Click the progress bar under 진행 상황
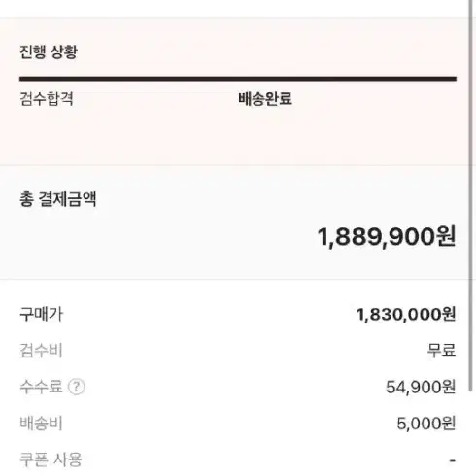Image resolution: width=476 pixels, height=476 pixels. pyautogui.click(x=238, y=79)
